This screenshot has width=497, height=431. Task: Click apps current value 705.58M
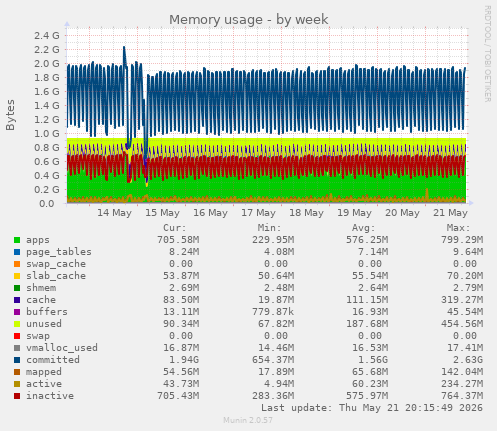coord(178,240)
